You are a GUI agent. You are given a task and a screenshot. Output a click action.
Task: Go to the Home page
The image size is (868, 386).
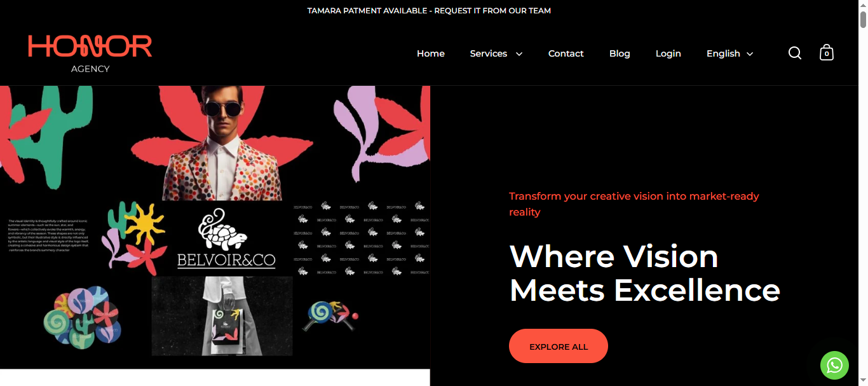tap(431, 53)
